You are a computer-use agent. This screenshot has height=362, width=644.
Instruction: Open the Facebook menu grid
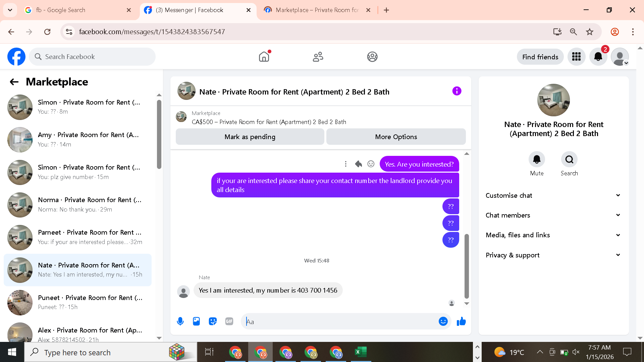576,57
